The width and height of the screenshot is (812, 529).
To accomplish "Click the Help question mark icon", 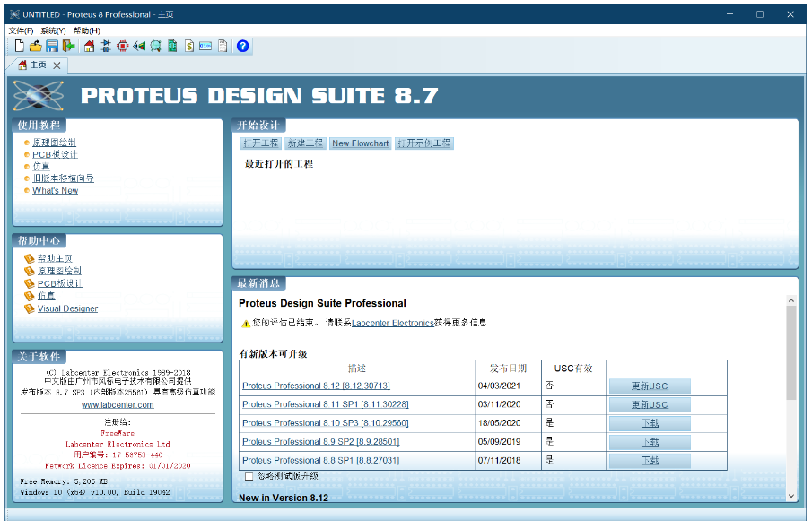I will coord(243,46).
